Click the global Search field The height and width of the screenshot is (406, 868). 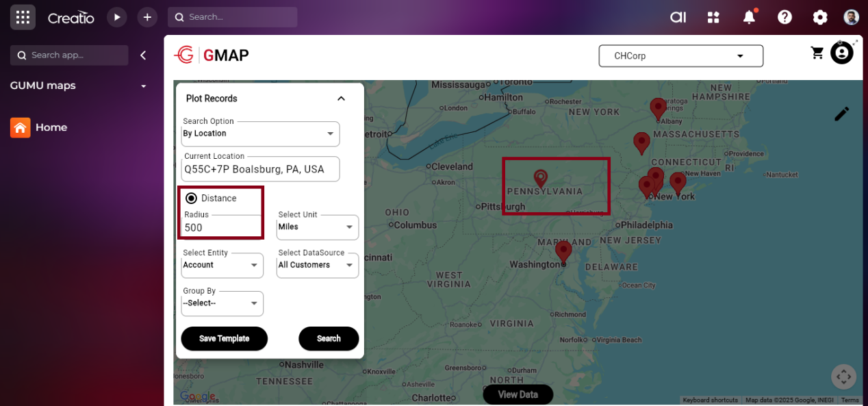pyautogui.click(x=233, y=17)
